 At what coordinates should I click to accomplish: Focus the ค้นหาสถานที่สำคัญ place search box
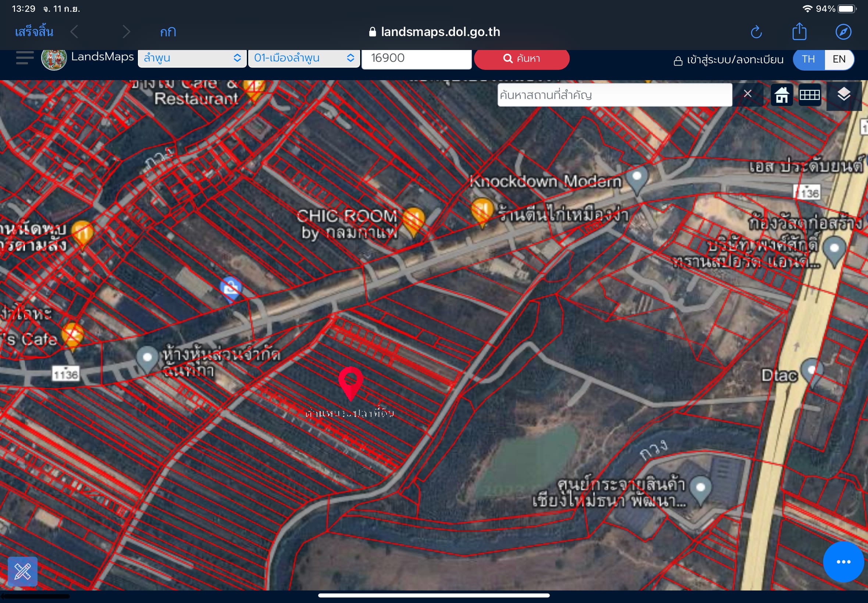click(x=615, y=95)
